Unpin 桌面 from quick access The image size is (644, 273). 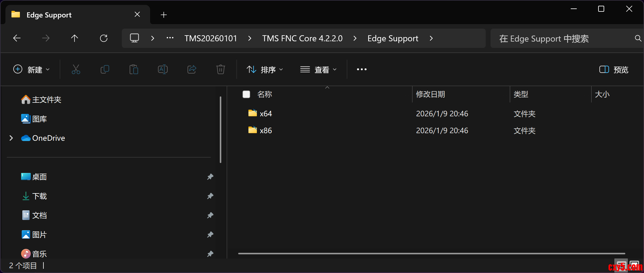point(210,177)
